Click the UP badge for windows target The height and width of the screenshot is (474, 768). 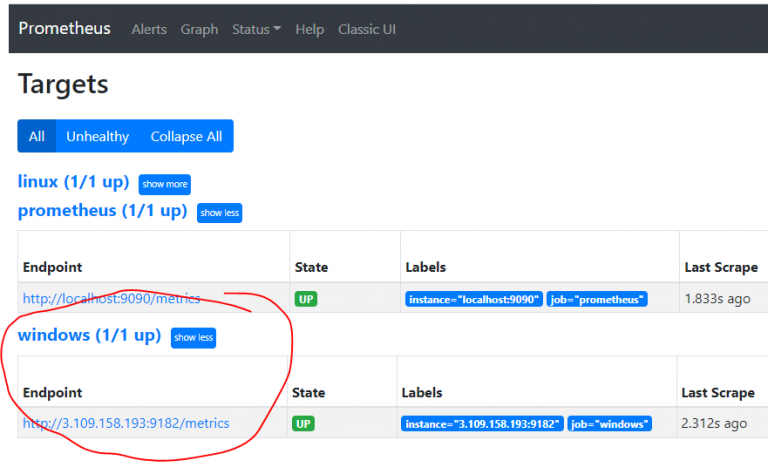tap(303, 423)
